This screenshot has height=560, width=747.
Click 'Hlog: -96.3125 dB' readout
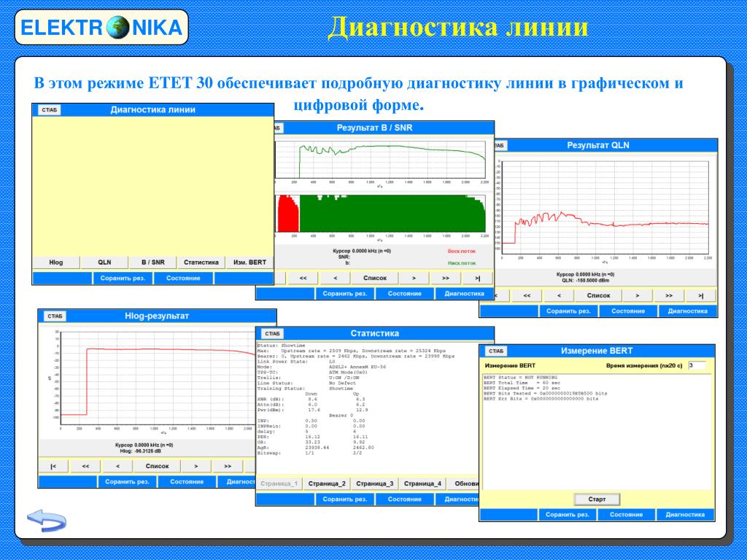pyautogui.click(x=141, y=451)
